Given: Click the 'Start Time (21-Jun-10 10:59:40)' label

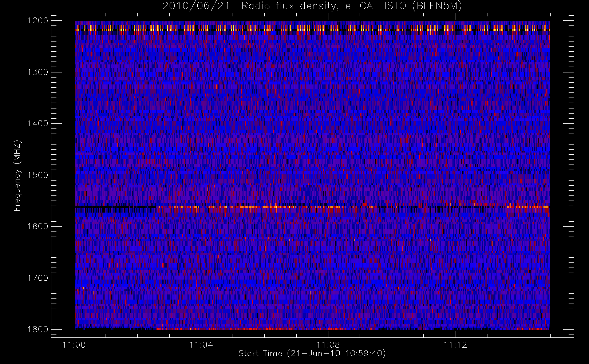Looking at the screenshot, I should (x=312, y=353).
